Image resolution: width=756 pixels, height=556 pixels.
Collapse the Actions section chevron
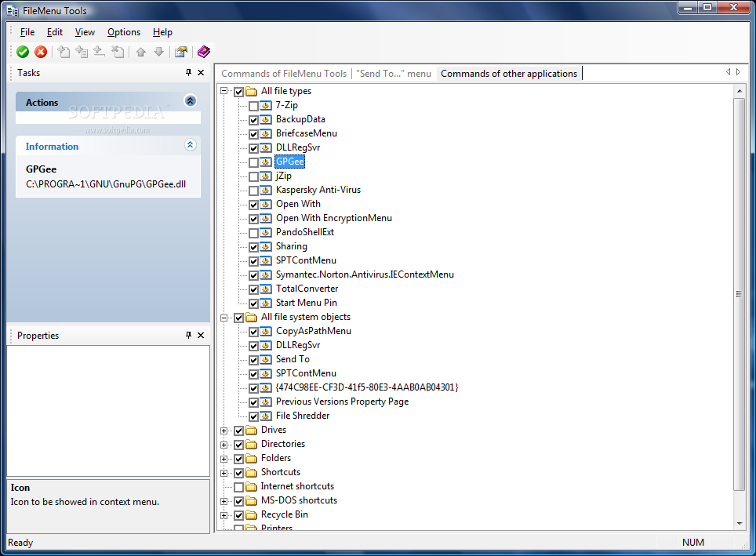[x=191, y=101]
